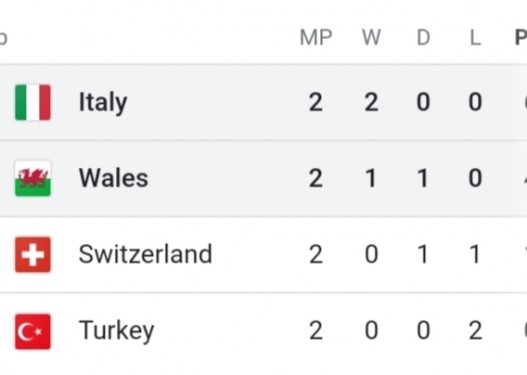The image size is (527, 375).
Task: Select Switzerland's losses value
Action: (x=475, y=254)
